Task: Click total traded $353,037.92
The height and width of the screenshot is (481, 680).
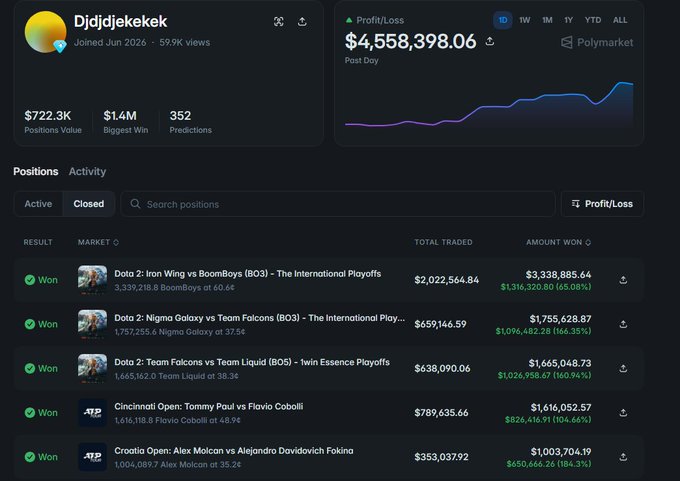Action: tap(441, 457)
